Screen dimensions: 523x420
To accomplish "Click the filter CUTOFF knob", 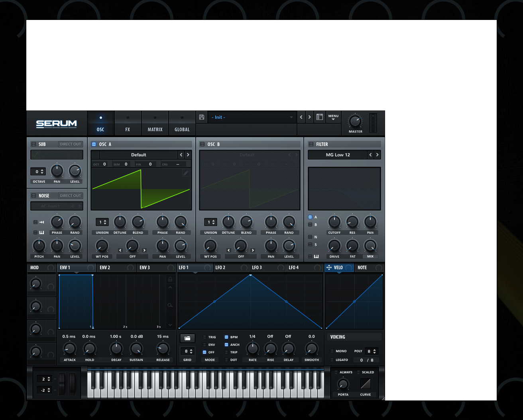I will click(334, 222).
